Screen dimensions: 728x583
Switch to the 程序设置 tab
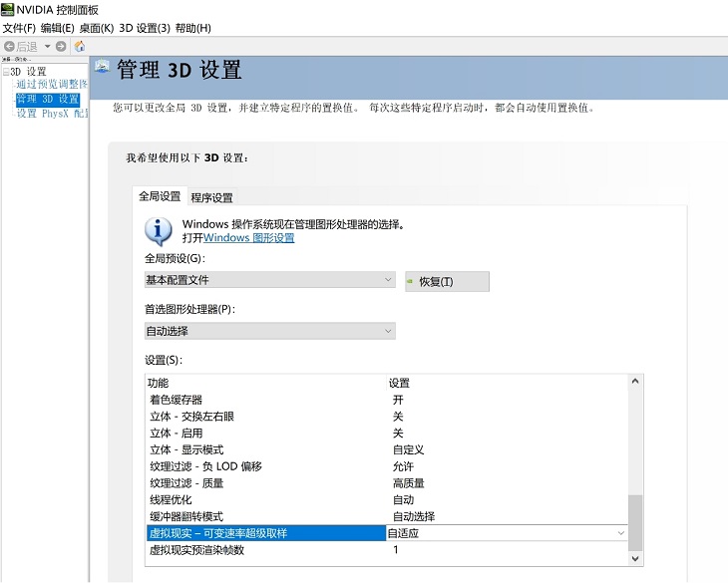211,197
